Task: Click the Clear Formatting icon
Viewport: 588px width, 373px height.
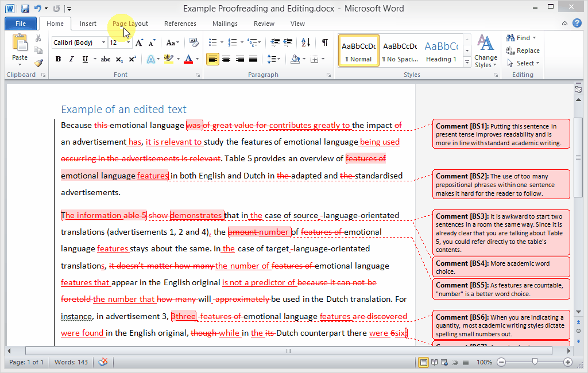Action: click(194, 42)
